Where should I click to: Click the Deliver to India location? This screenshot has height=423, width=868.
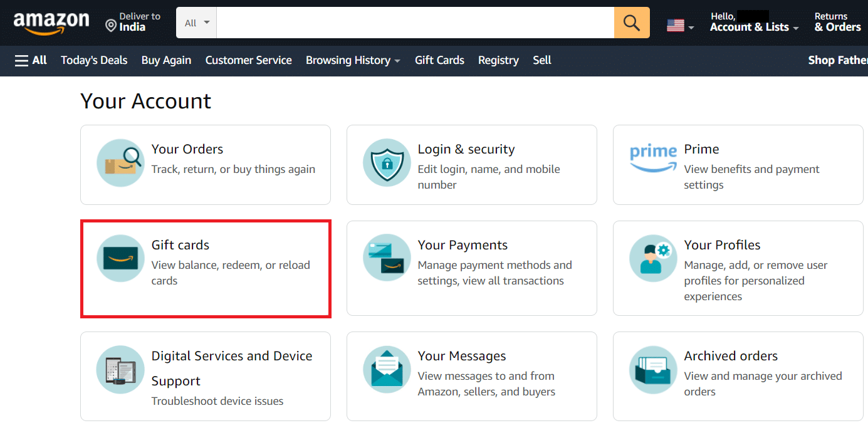[x=133, y=22]
